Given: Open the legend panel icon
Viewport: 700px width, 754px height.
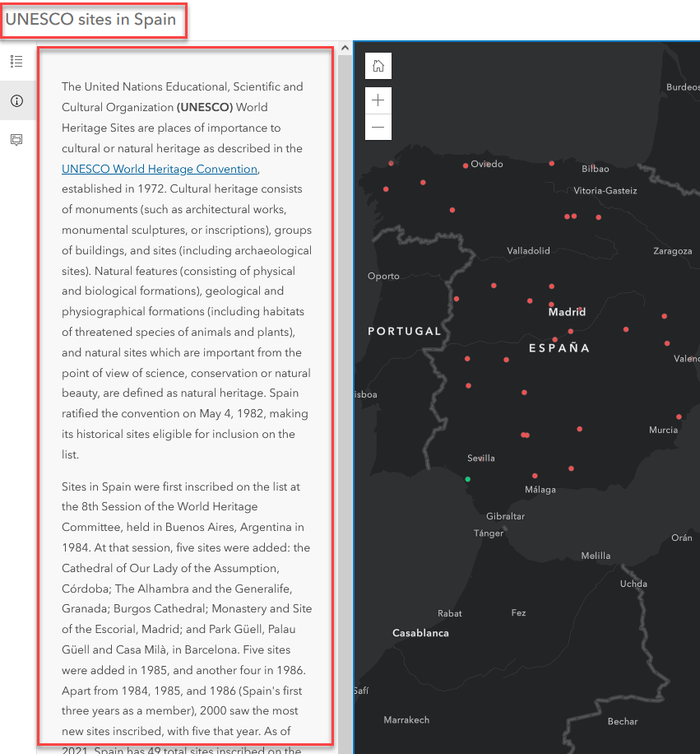Looking at the screenshot, I should 16,61.
